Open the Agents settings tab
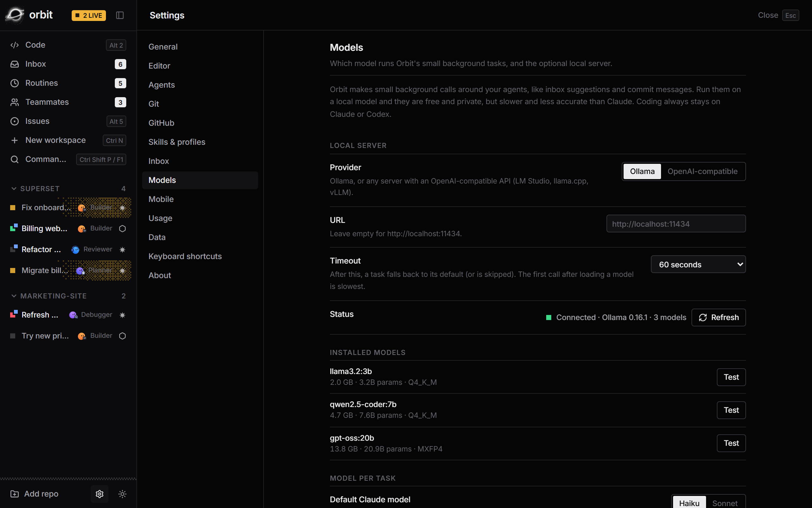The image size is (812, 508). point(200,85)
